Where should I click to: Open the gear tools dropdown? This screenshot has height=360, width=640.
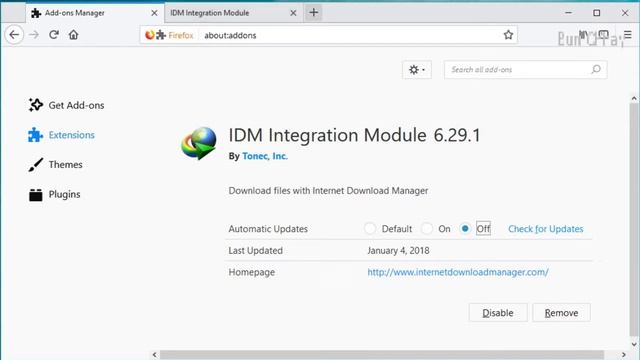(417, 70)
